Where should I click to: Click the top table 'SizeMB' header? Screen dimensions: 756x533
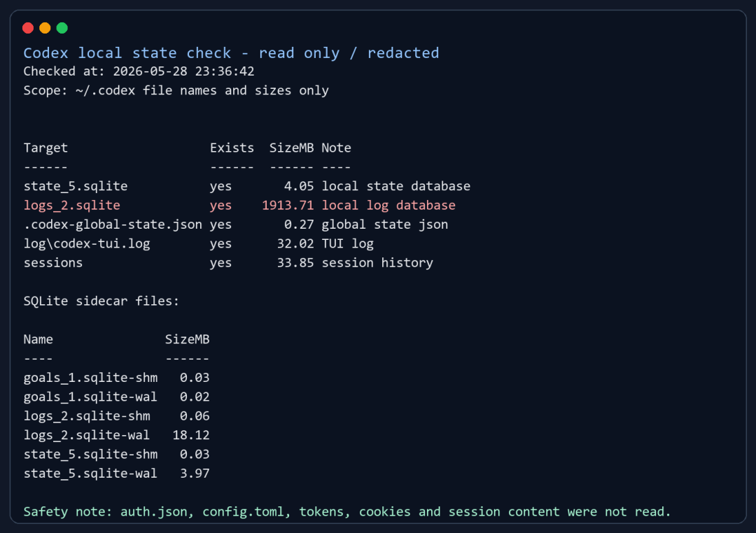click(291, 148)
